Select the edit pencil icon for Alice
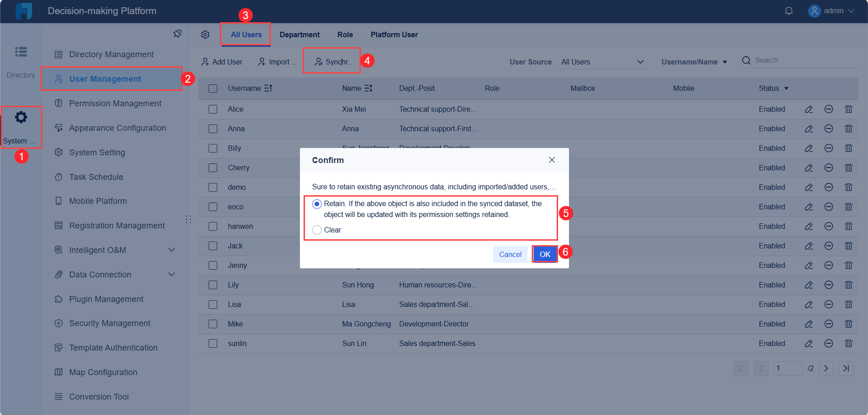The height and width of the screenshot is (415, 868). pyautogui.click(x=808, y=109)
